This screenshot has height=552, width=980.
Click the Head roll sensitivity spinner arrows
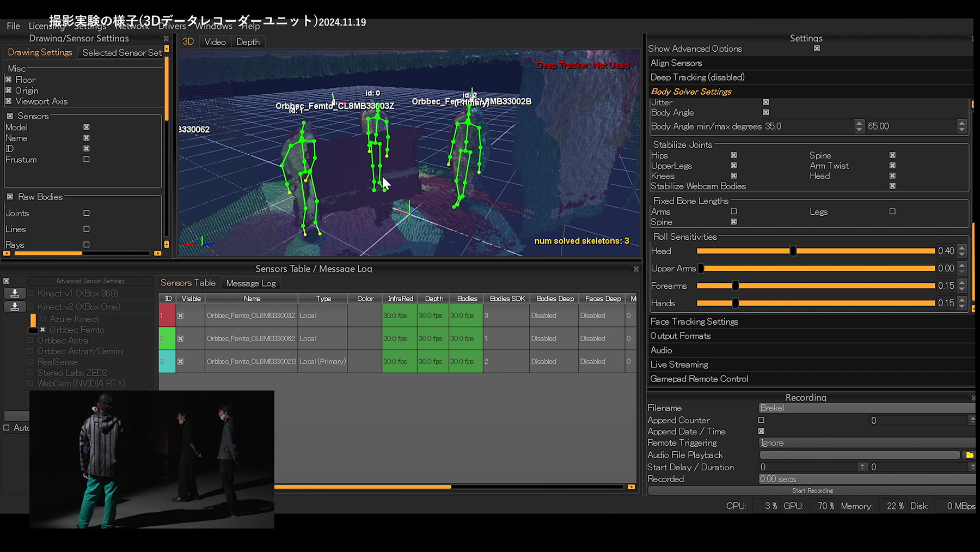(961, 251)
